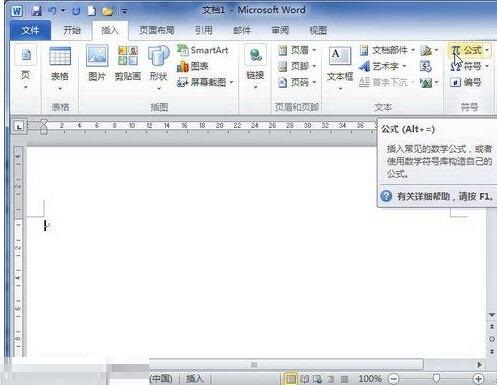
Task: Click the Undo arrow icon
Action: 52,11
